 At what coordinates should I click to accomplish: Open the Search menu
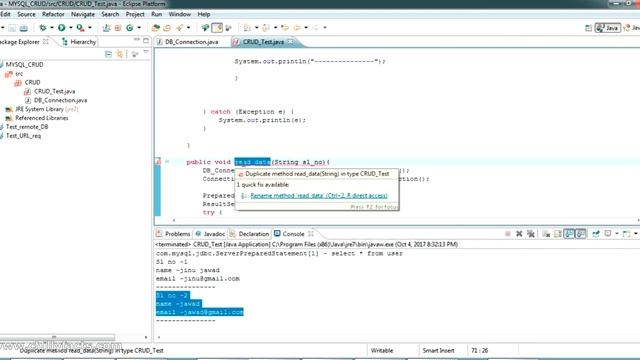110,14
